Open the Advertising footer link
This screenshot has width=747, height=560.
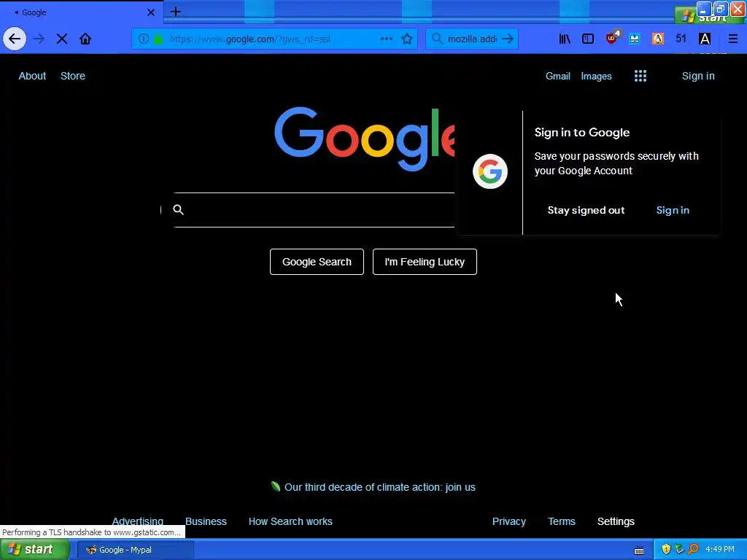click(x=138, y=521)
